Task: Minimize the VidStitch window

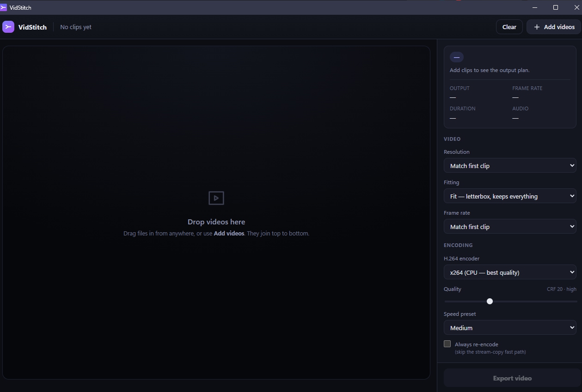Action: (535, 7)
